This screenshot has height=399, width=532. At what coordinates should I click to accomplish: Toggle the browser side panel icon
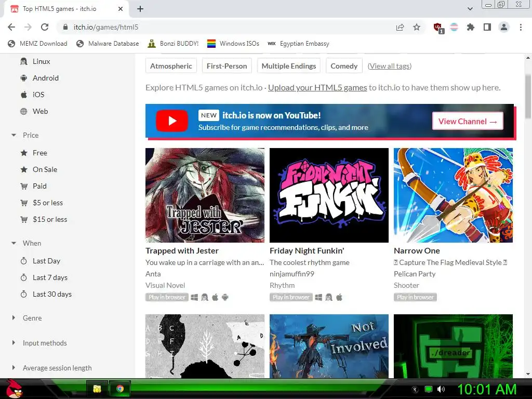click(487, 27)
